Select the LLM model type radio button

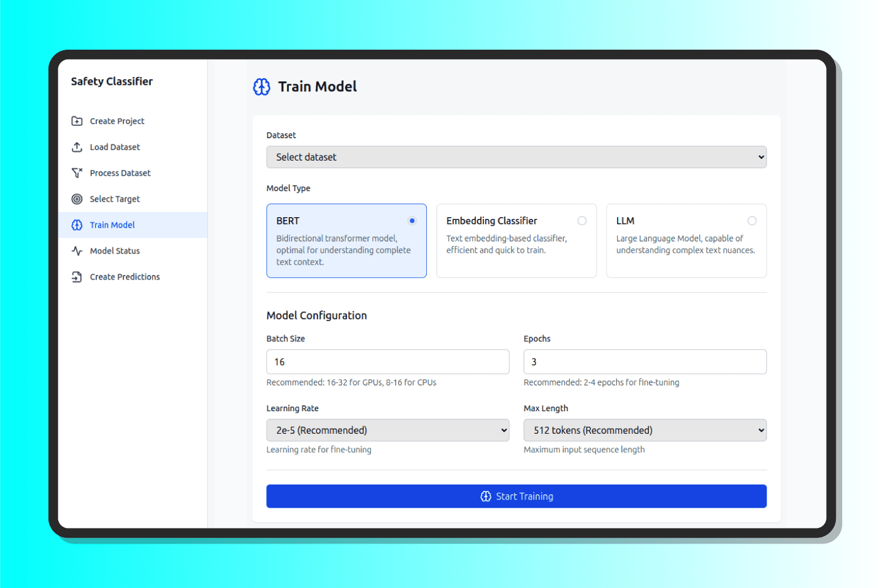click(752, 221)
